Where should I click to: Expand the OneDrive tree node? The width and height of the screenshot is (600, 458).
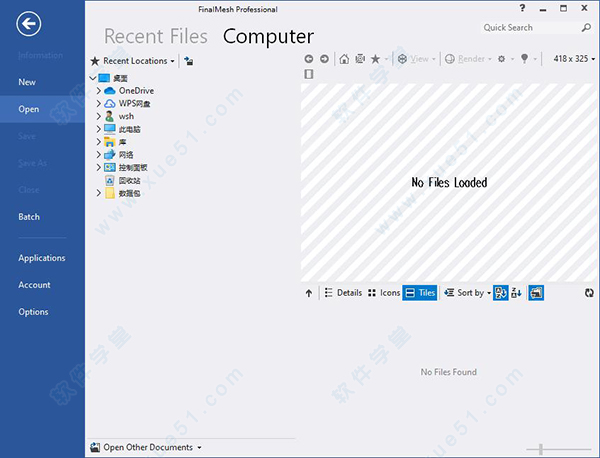click(99, 91)
